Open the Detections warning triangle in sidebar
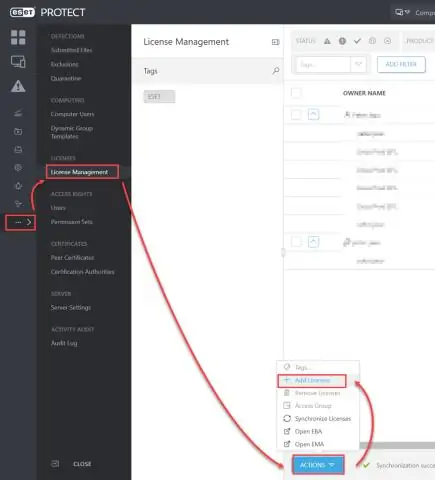Image resolution: width=435 pixels, height=480 pixels. [x=18, y=86]
